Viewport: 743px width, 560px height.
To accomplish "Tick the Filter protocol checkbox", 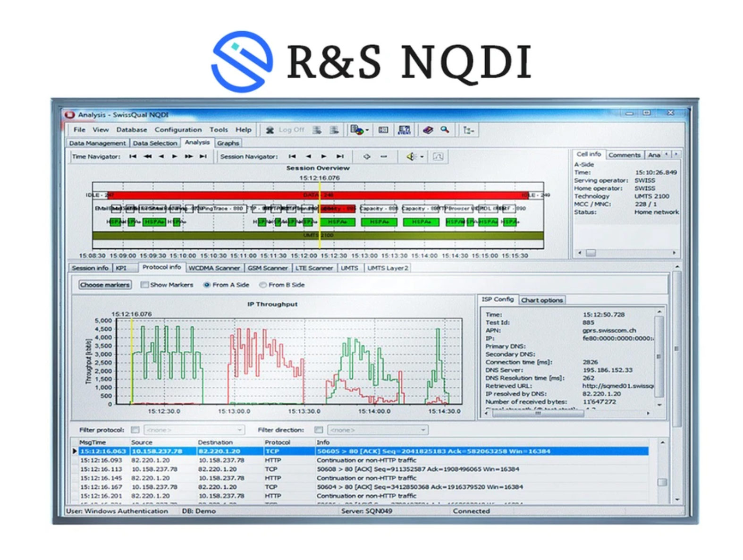I will 135,430.
